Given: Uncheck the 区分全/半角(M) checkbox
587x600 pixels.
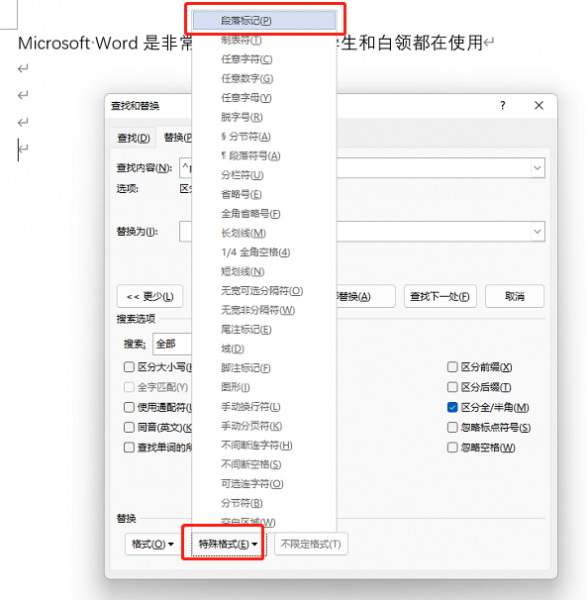Looking at the screenshot, I should coord(452,407).
